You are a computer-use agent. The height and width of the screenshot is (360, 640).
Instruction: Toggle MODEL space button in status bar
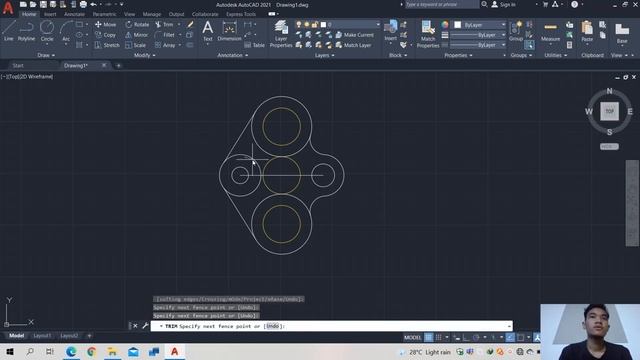click(412, 337)
